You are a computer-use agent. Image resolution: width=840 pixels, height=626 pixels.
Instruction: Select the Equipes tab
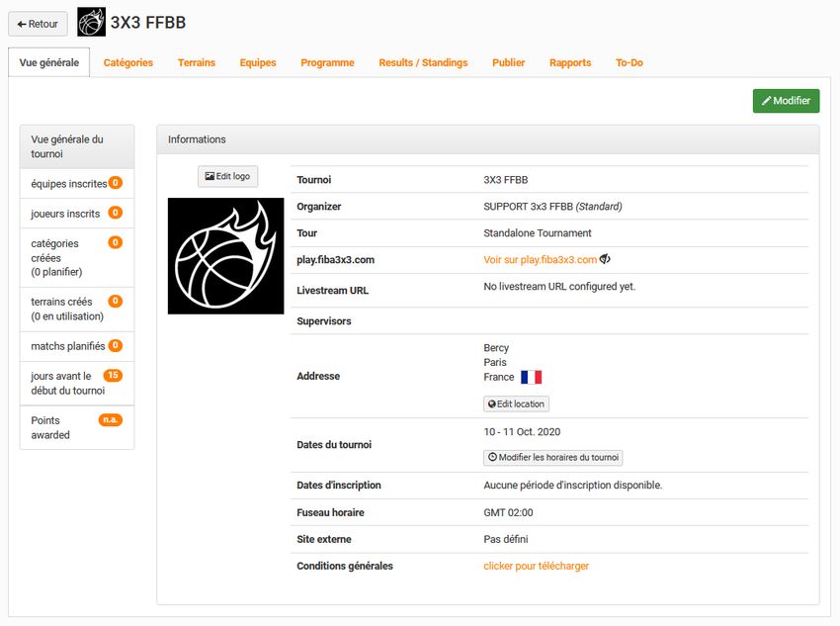[258, 62]
